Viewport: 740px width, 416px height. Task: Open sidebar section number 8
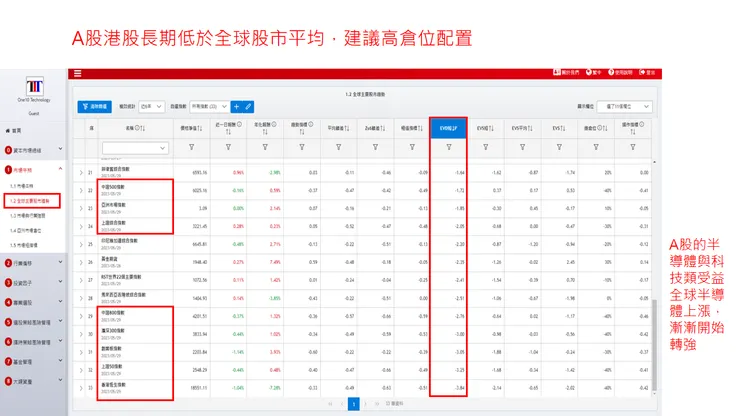coord(33,381)
